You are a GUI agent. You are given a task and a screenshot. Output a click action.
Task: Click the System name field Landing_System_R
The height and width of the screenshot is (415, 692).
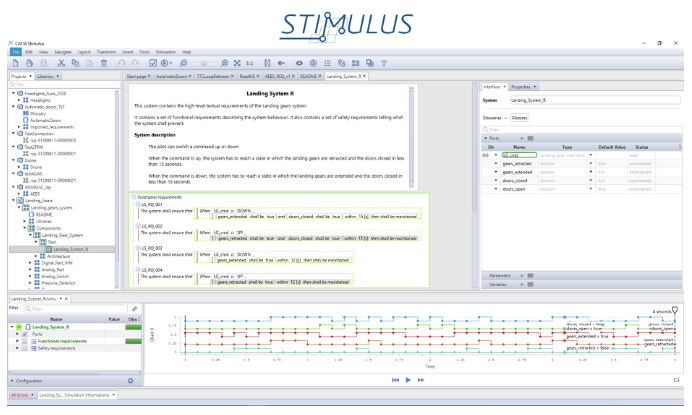pyautogui.click(x=594, y=100)
